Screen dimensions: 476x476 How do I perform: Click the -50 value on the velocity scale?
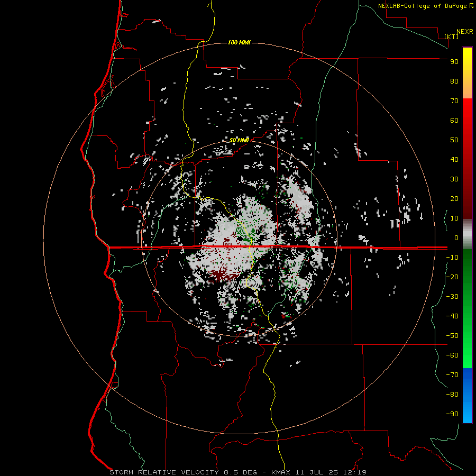pos(452,336)
